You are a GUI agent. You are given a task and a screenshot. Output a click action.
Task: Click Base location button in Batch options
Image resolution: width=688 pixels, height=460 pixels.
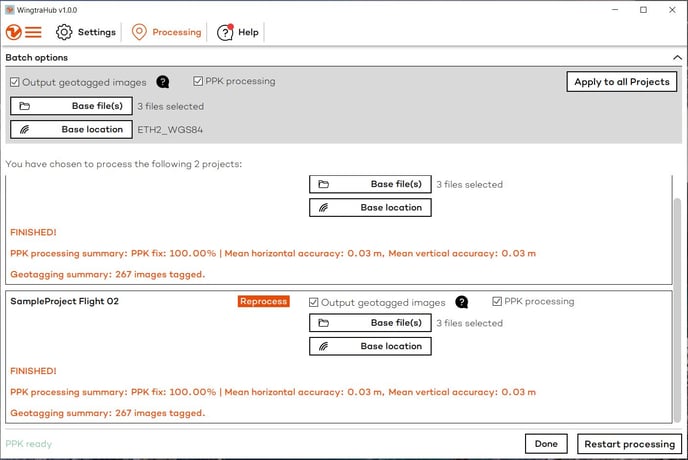click(x=71, y=129)
